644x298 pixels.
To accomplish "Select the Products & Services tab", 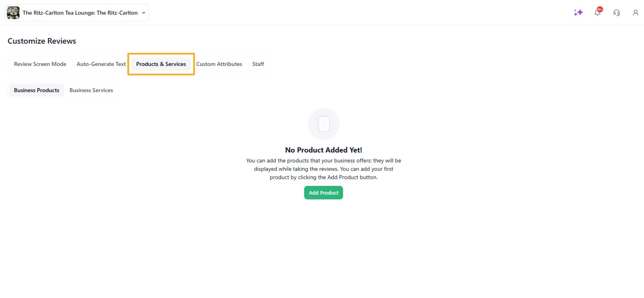I will pyautogui.click(x=161, y=64).
